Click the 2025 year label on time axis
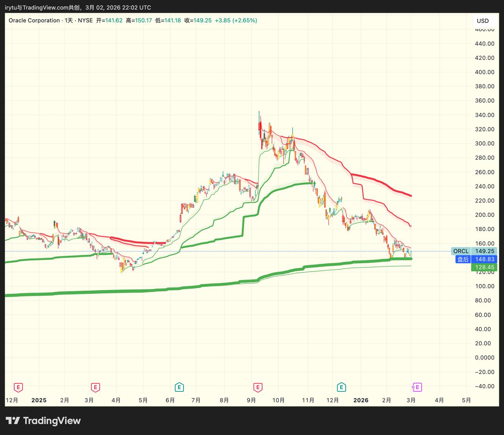 click(x=39, y=400)
